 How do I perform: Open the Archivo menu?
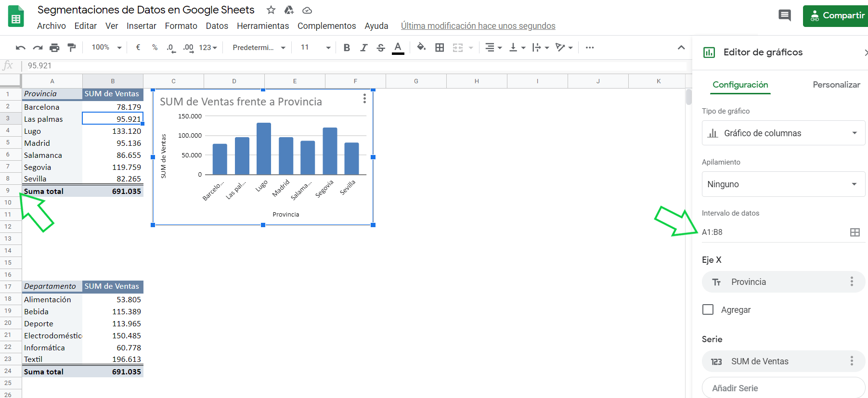pyautogui.click(x=52, y=26)
